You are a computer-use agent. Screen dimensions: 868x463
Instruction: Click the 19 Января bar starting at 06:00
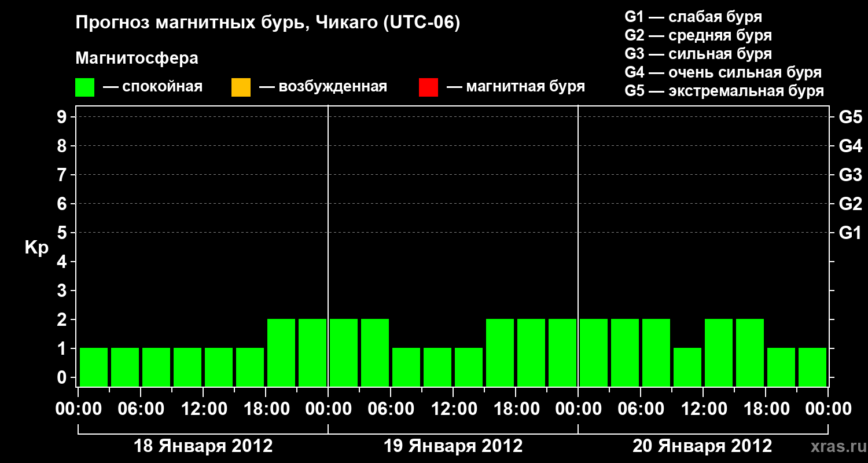(406, 367)
